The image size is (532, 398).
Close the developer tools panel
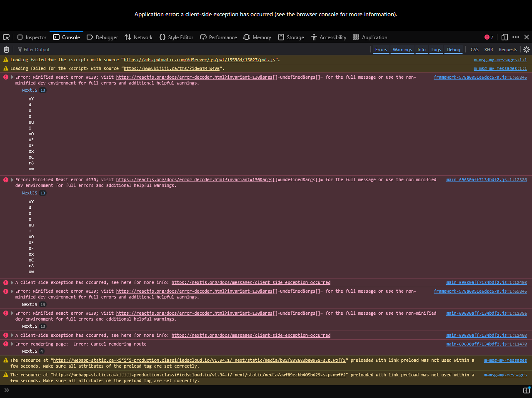click(x=527, y=37)
